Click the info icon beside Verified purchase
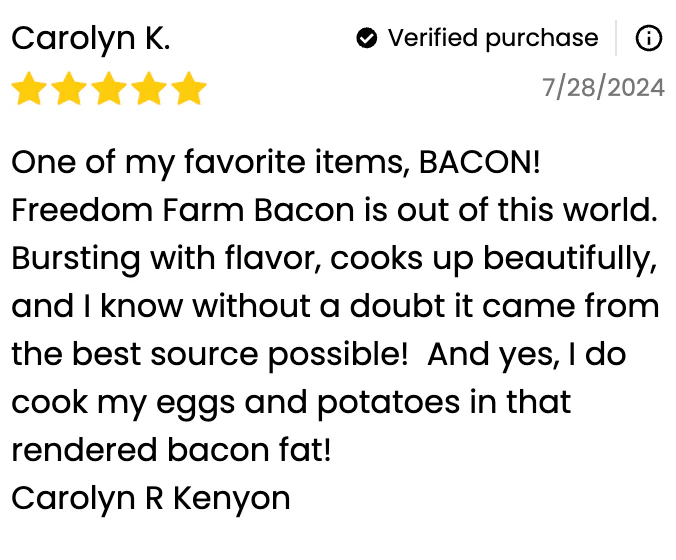This screenshot has height=560, width=676. click(x=649, y=39)
